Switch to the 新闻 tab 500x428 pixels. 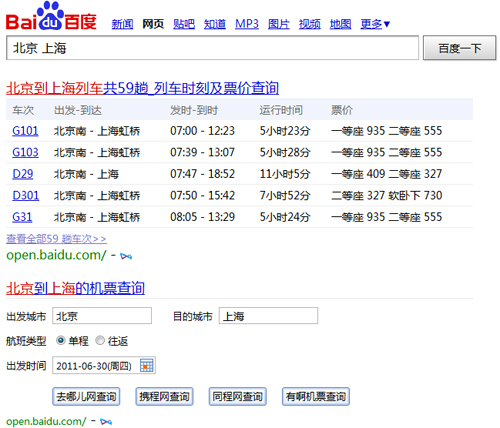click(122, 24)
